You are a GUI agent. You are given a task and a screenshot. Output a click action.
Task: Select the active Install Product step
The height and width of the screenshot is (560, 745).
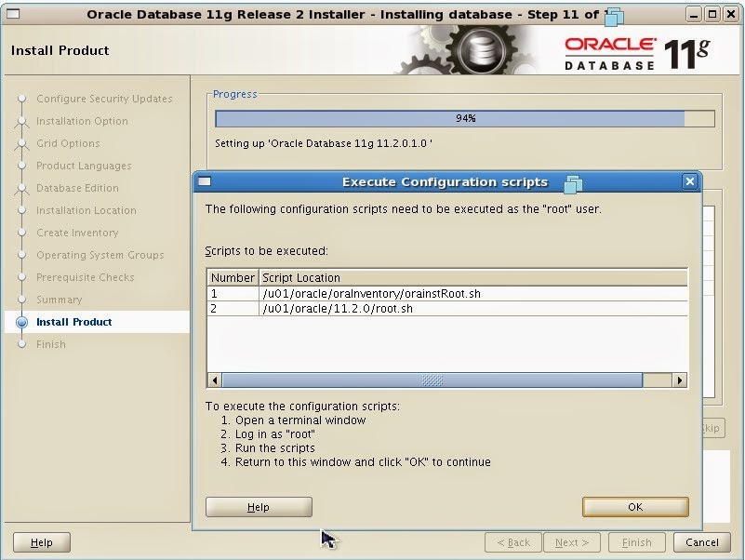(x=73, y=322)
